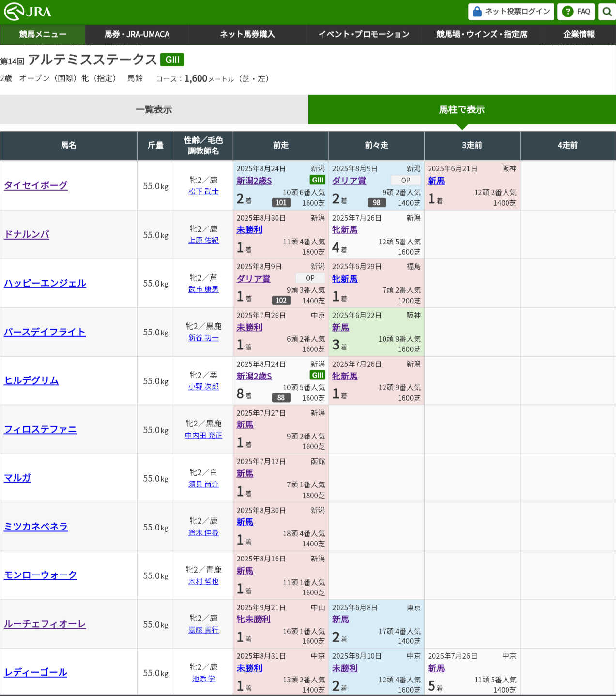Open horse マルガ profile link
616x696 pixels.
click(17, 478)
